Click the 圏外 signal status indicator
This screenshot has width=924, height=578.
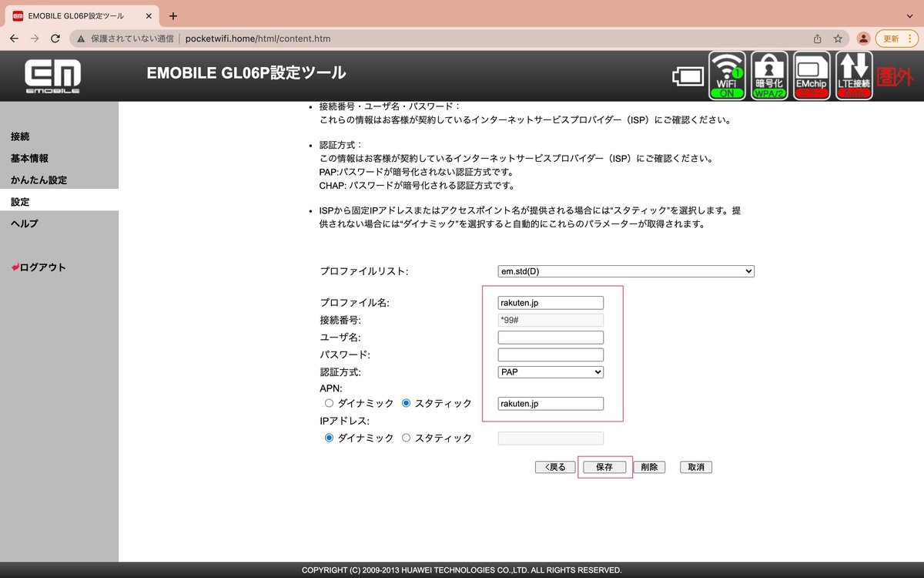[x=896, y=76]
